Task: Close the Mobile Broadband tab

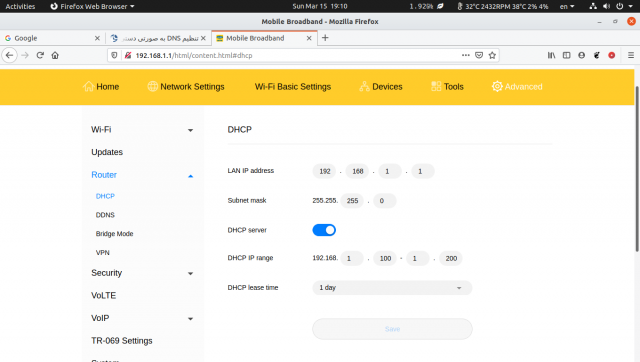Action: click(309, 38)
